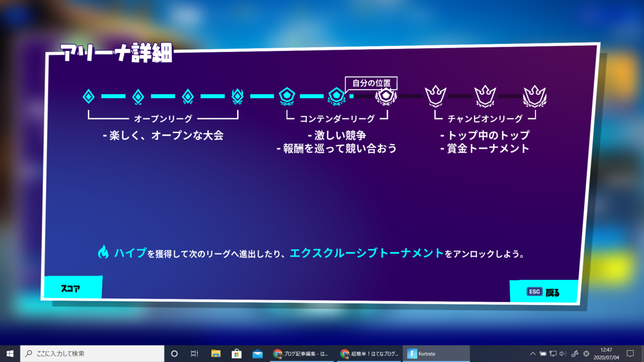Click the second Champion League crown badge
This screenshot has height=362, width=644.
pyautogui.click(x=485, y=97)
